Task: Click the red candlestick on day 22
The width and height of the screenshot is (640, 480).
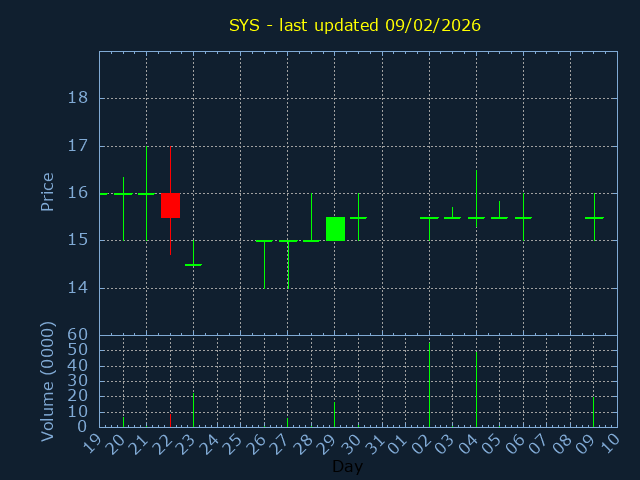Action: click(x=170, y=205)
